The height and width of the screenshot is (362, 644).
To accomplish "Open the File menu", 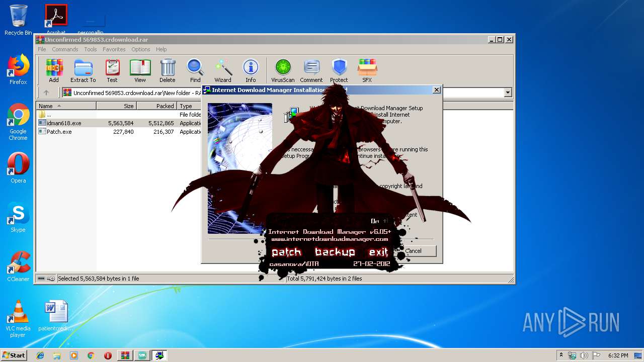I will [42, 49].
